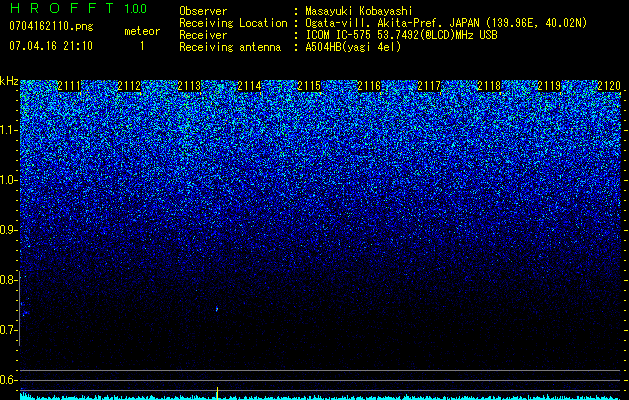Click the 2118 time marker
This screenshot has height=400, width=629.
pyautogui.click(x=489, y=86)
